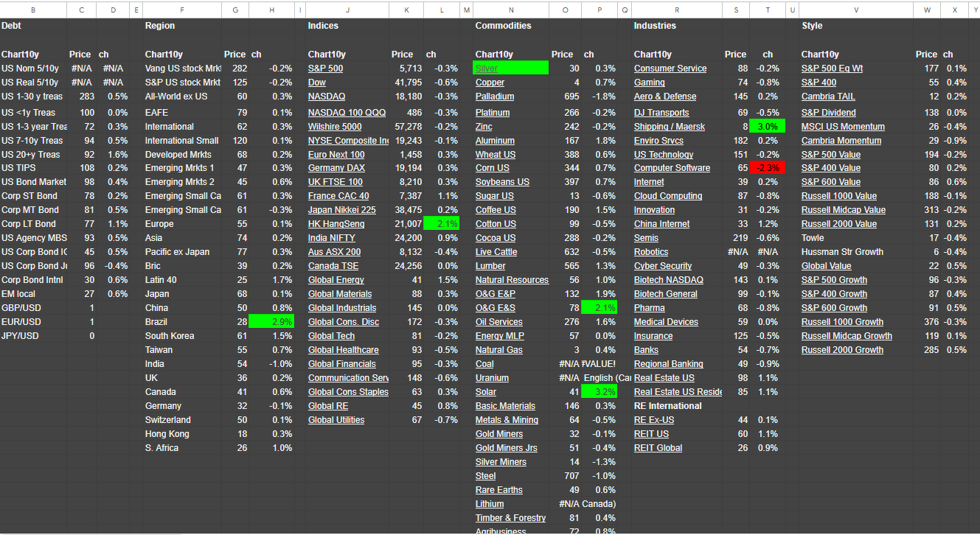Open the Gold Miners Jrs link
Screen dimensions: 980x535
click(x=507, y=448)
